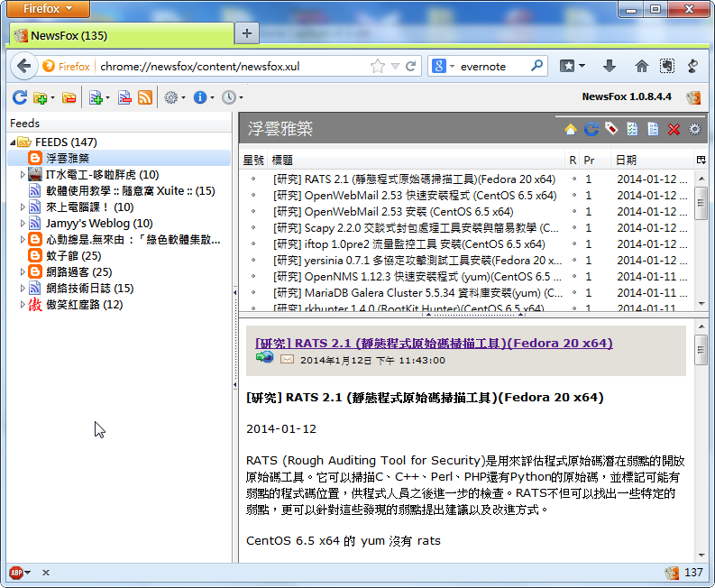Open feed homepage house icon
Image resolution: width=715 pixels, height=588 pixels.
pyautogui.click(x=570, y=130)
